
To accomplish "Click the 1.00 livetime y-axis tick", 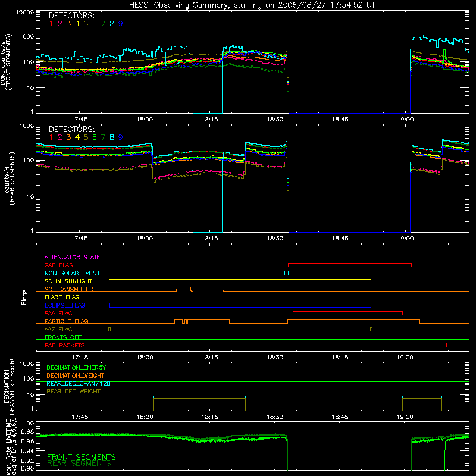I will pyautogui.click(x=27, y=423).
